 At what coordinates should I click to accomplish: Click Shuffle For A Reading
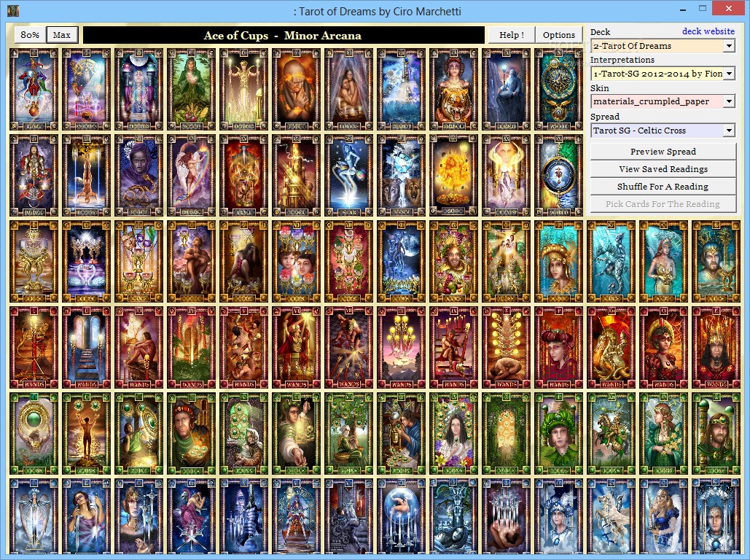click(x=663, y=187)
